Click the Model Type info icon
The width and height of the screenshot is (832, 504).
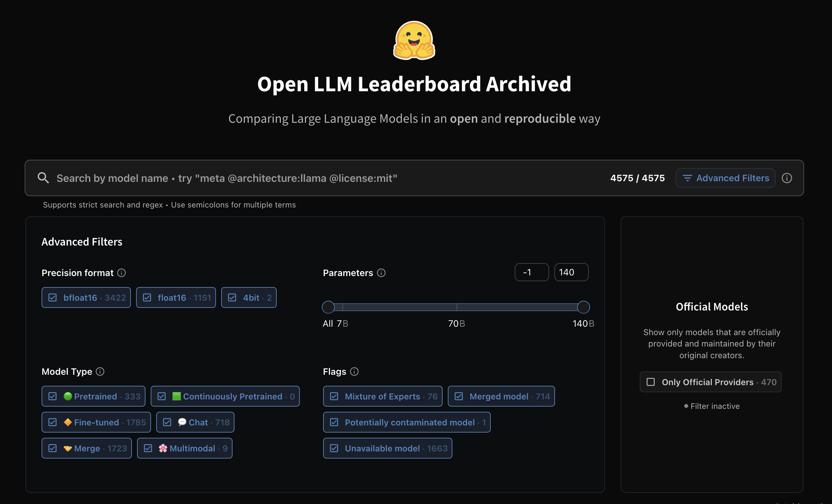pyautogui.click(x=100, y=371)
